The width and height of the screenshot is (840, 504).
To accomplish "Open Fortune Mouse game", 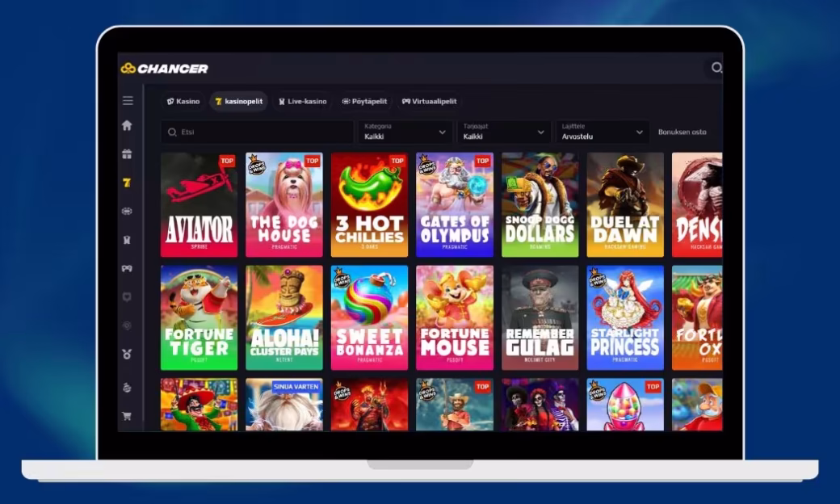I will [454, 317].
